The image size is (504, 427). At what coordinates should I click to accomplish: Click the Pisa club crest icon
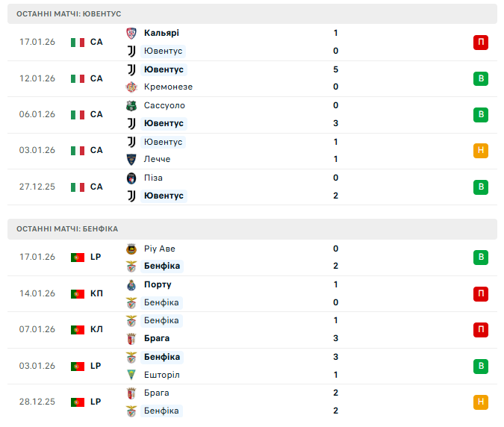click(x=131, y=178)
